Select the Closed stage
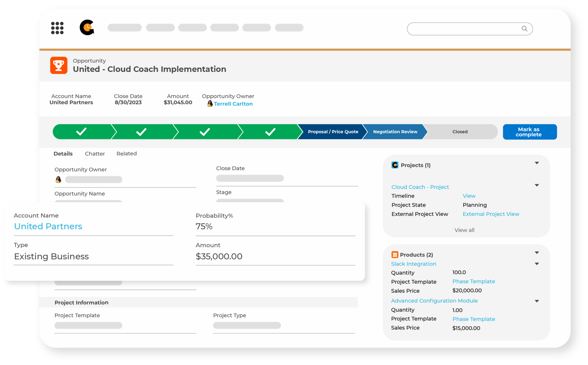 (x=460, y=132)
